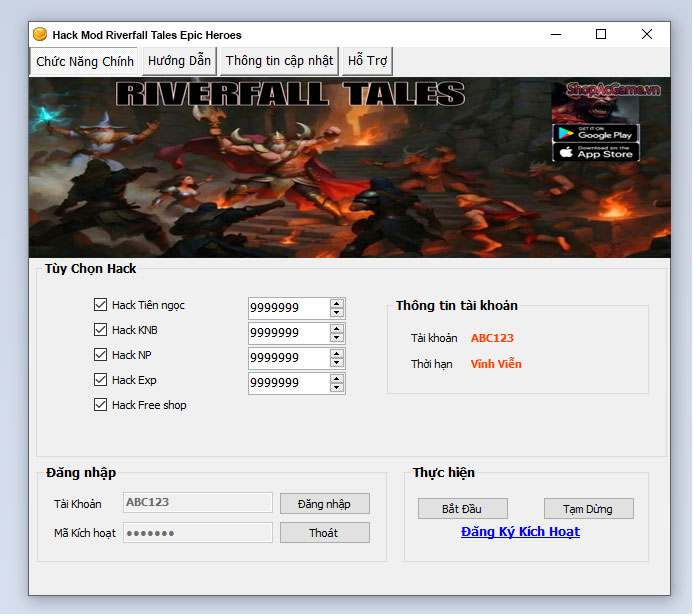The height and width of the screenshot is (616, 693).
Task: Click the App Store badge on the banner
Action: pos(595,152)
